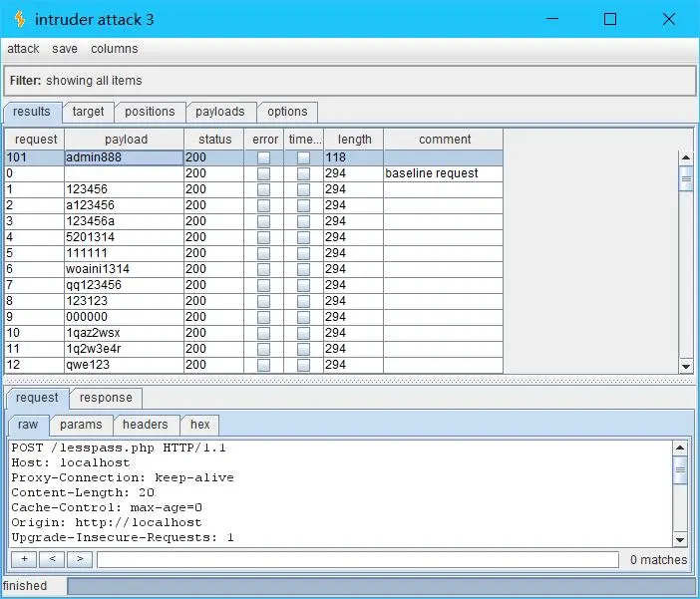Click the results table scrollbar thumb
The height and width of the screenshot is (599, 700).
point(686,178)
